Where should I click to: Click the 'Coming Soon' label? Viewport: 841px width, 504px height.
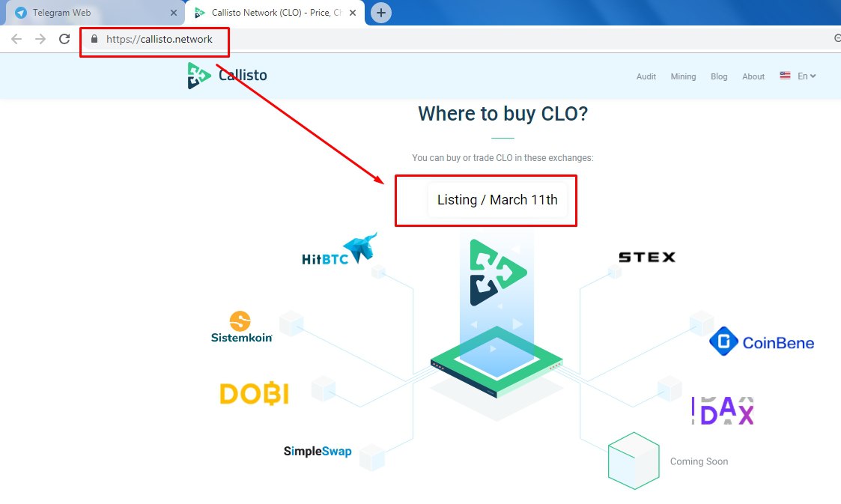point(699,461)
